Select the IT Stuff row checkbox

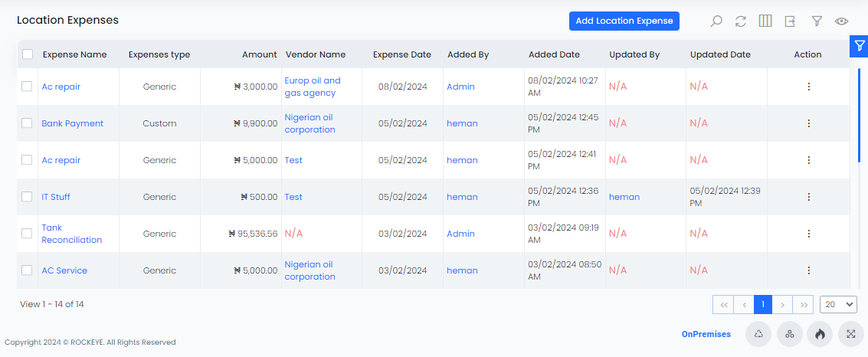pos(27,196)
